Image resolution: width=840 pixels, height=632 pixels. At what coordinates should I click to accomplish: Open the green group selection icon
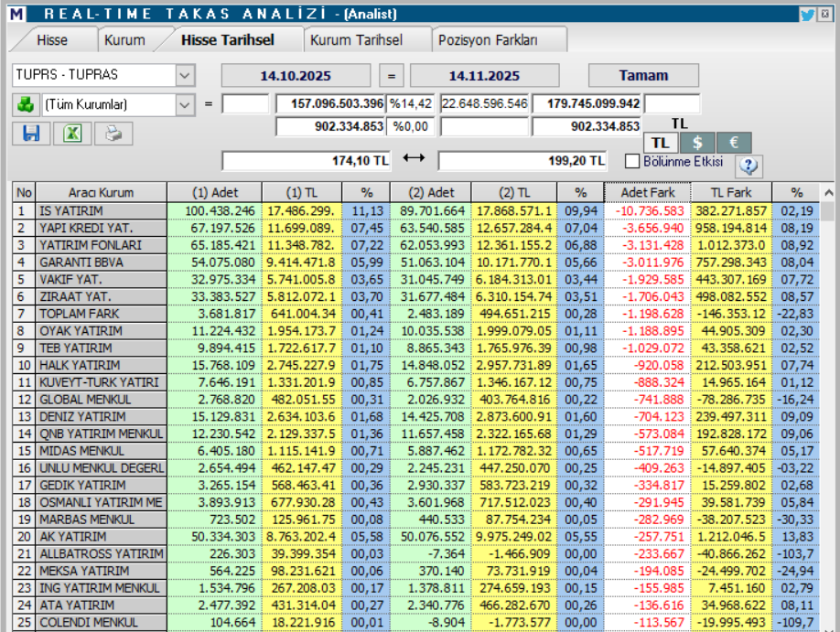26,104
